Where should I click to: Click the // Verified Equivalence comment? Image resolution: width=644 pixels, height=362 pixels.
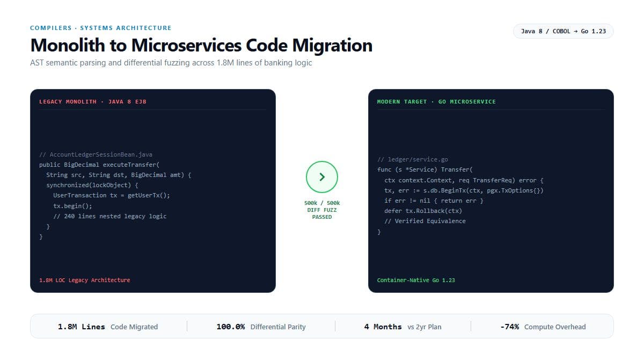click(425, 221)
